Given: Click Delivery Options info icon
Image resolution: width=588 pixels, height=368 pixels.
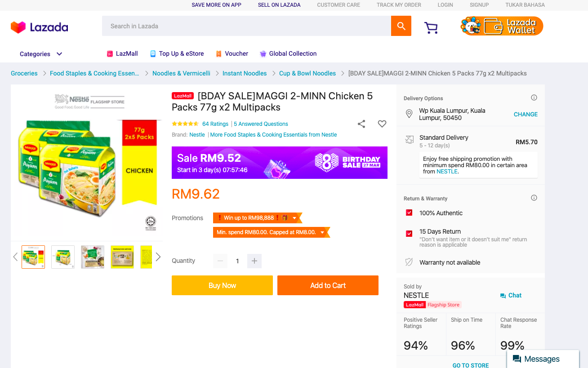Looking at the screenshot, I should 534,98.
